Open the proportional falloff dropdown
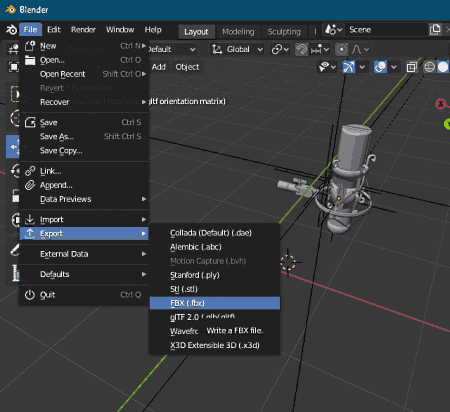 [x=360, y=49]
